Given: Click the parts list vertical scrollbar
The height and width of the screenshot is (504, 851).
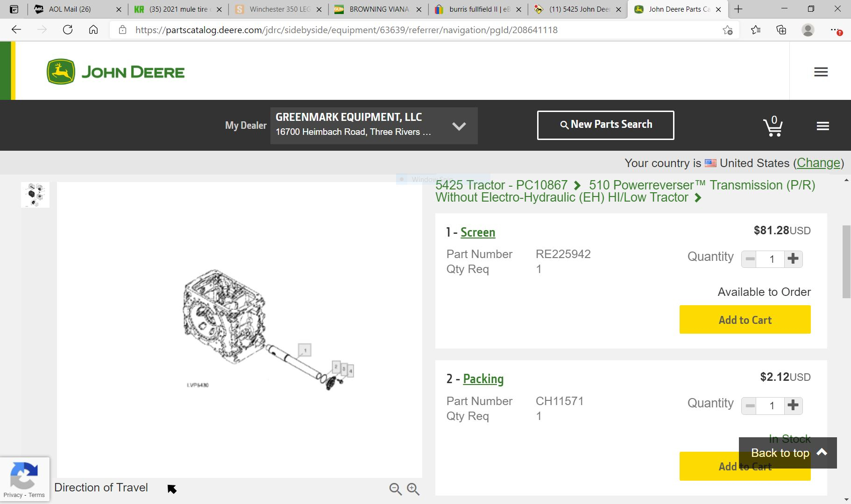Looking at the screenshot, I should click(x=846, y=262).
